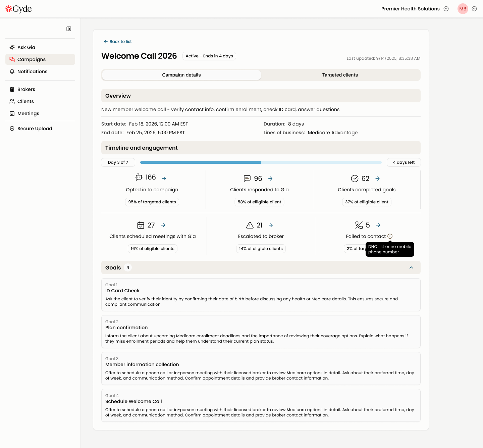Click the Failed to contact info icon
This screenshot has width=483, height=448.
390,236
